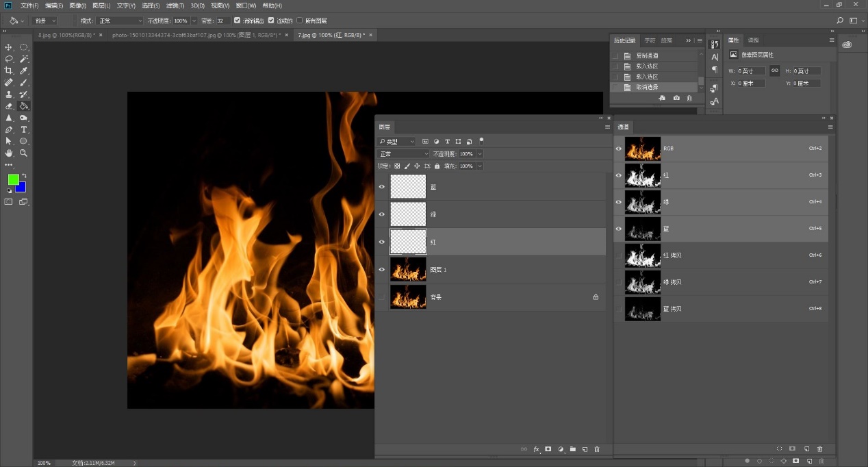Enable the 所有图层 checkbox

300,21
